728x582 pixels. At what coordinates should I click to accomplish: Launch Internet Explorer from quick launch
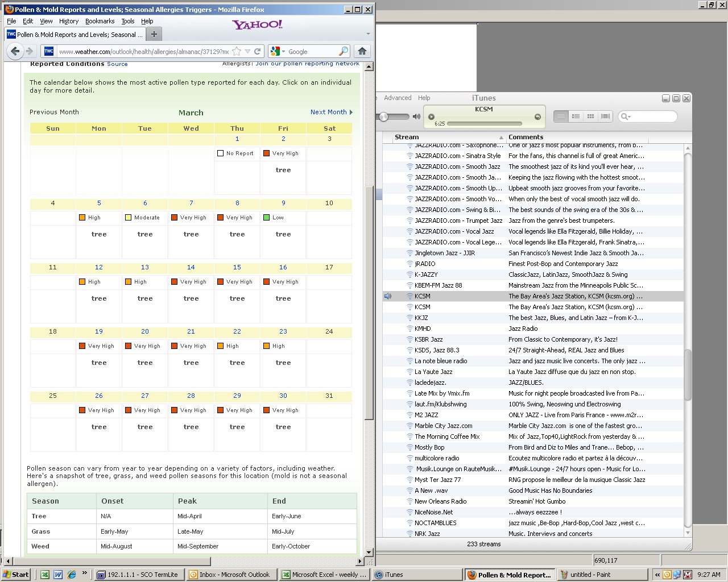pyautogui.click(x=72, y=575)
